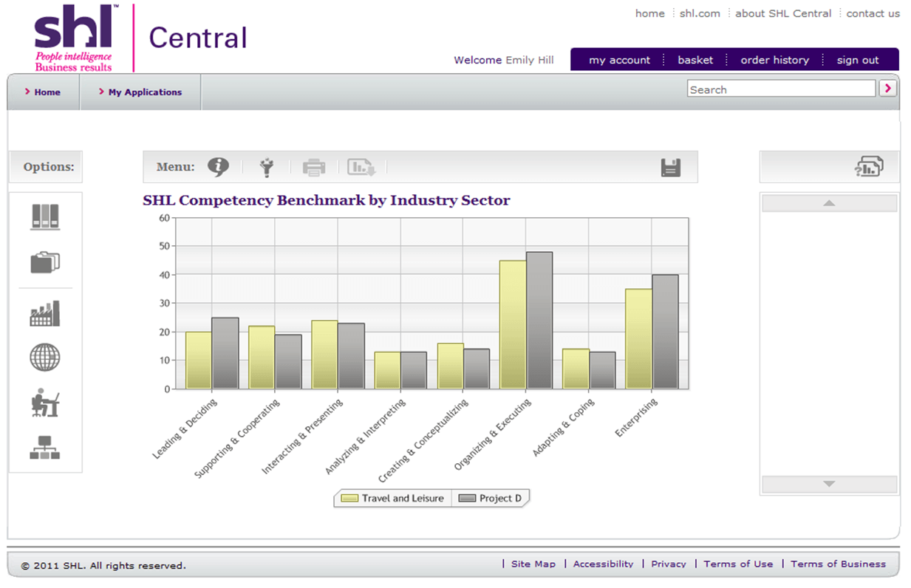Click the floppy disk save icon
The height and width of the screenshot is (588, 911).
point(671,168)
